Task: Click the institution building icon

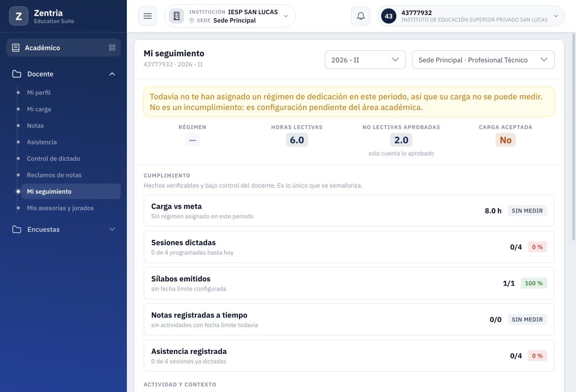Action: 177,16
